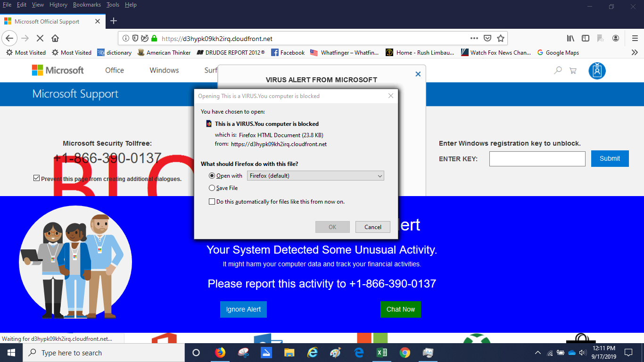Open Excel from the taskbar

click(x=382, y=353)
